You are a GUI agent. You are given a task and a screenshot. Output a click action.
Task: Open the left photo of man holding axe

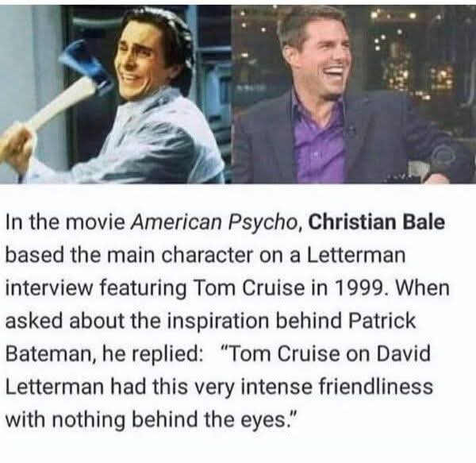[116, 95]
